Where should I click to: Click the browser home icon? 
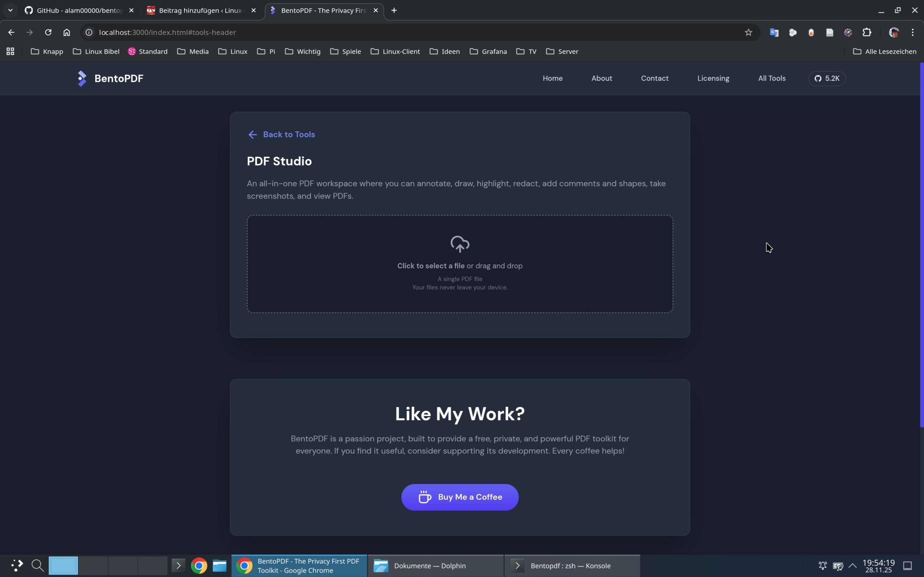click(67, 32)
